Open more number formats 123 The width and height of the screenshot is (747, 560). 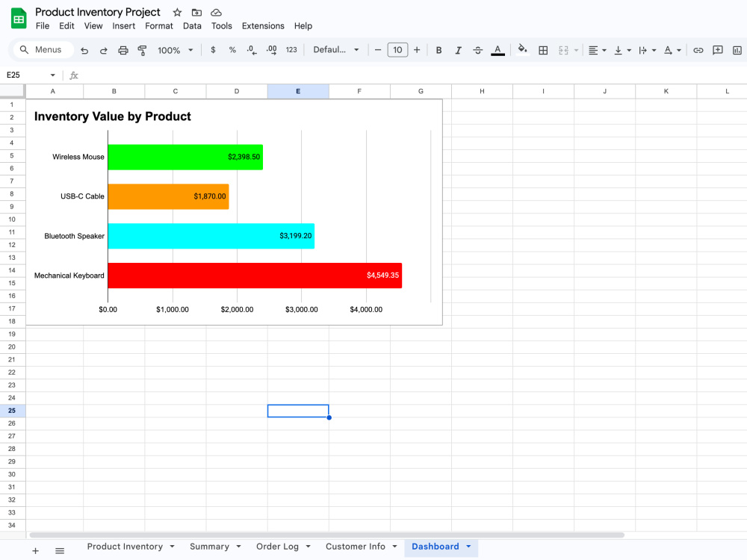pos(291,49)
